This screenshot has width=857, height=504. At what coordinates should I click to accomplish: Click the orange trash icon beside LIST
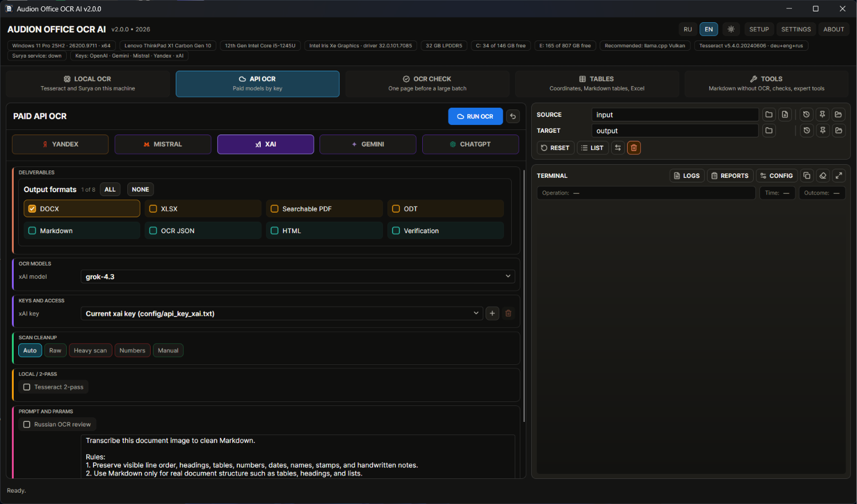(633, 148)
